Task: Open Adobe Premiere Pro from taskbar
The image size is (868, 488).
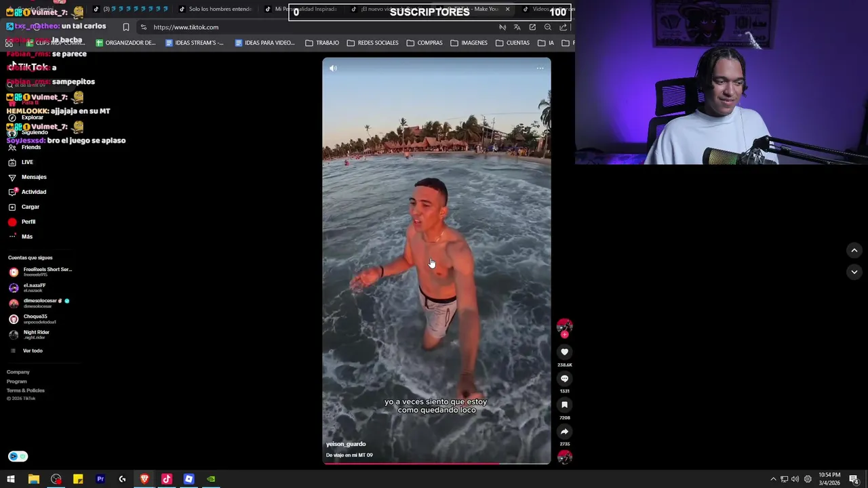Action: pos(100,479)
